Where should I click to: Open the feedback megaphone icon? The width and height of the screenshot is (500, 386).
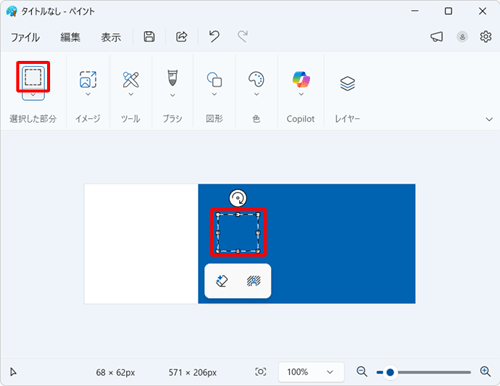coord(437,37)
